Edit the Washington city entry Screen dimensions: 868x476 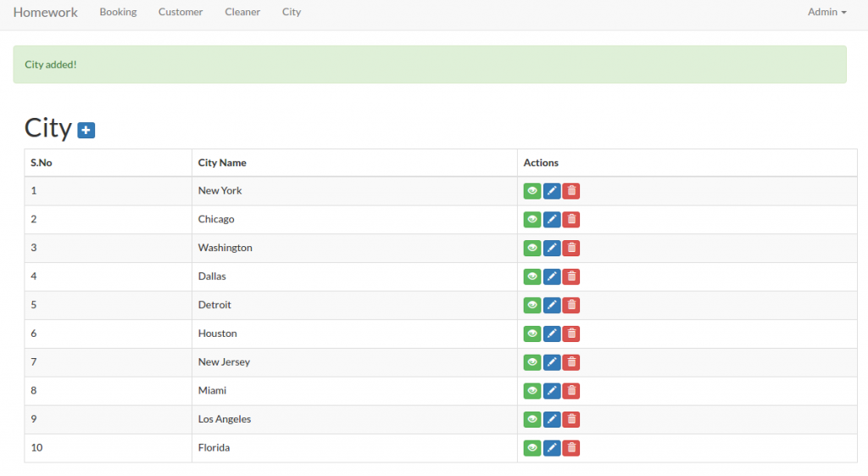pyautogui.click(x=552, y=249)
